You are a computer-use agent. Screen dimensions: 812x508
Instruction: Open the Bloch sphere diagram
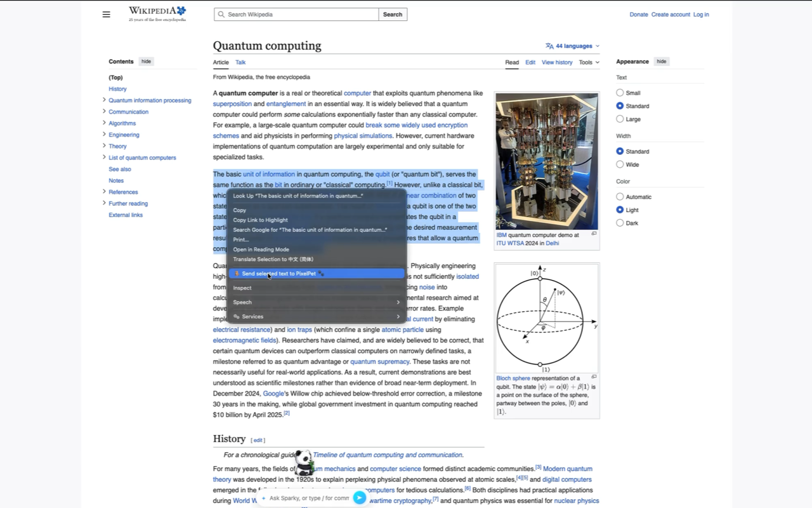(547, 318)
